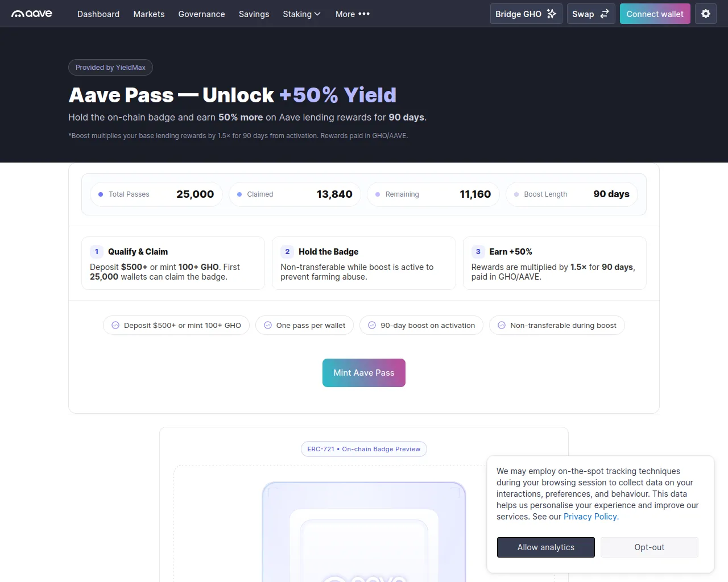Image resolution: width=728 pixels, height=582 pixels.
Task: Click the ERC-721 On-chain Badge Preview label
Action: 364,449
